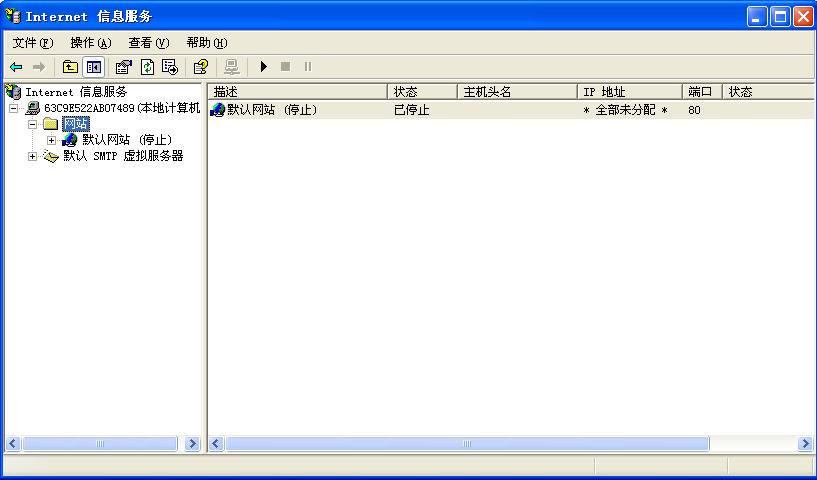Open the 帮助(H) menu
Image resolution: width=817 pixels, height=480 pixels.
[x=206, y=43]
